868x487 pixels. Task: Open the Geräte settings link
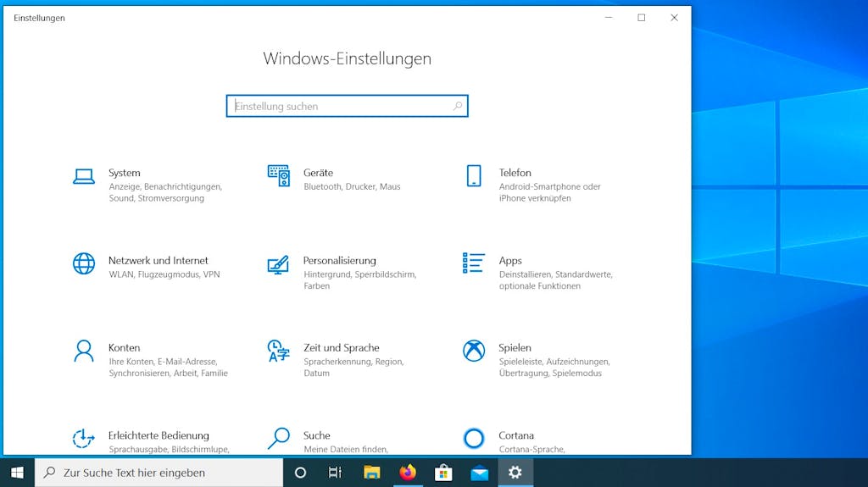(x=319, y=173)
